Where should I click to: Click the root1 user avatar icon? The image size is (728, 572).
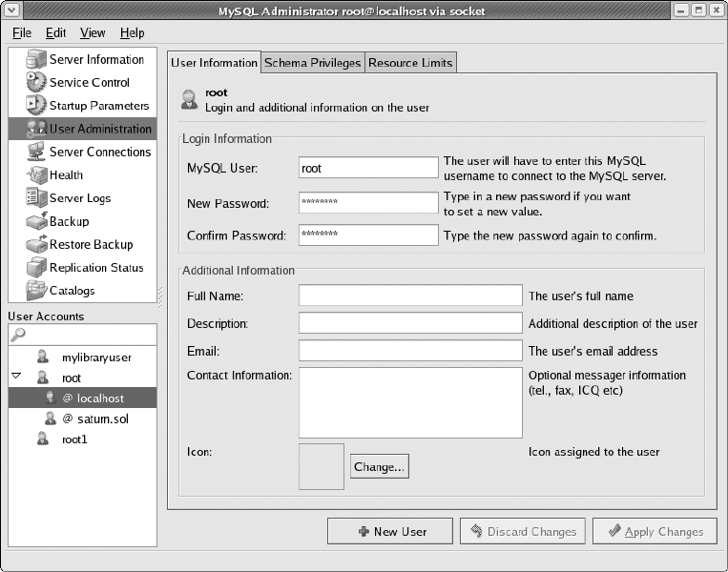(43, 439)
